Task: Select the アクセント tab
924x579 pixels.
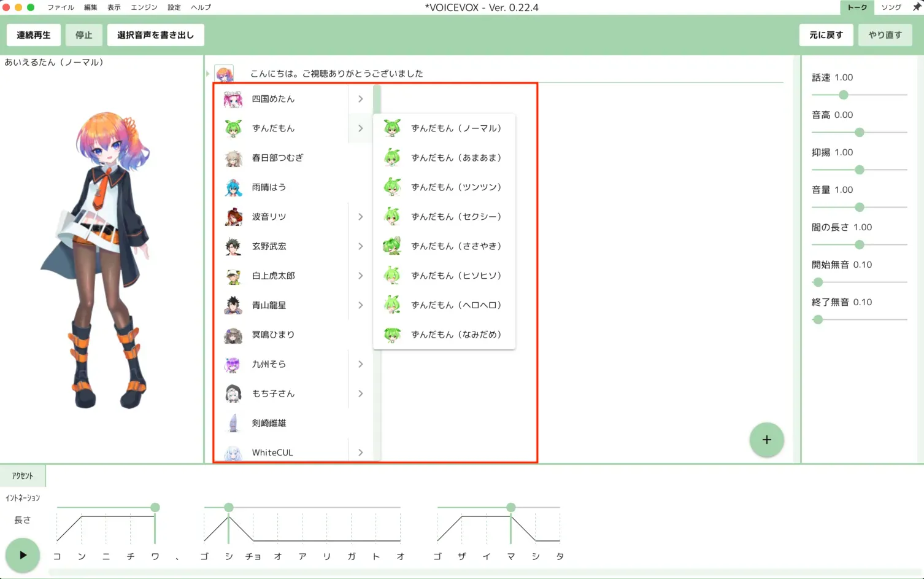Action: point(23,476)
